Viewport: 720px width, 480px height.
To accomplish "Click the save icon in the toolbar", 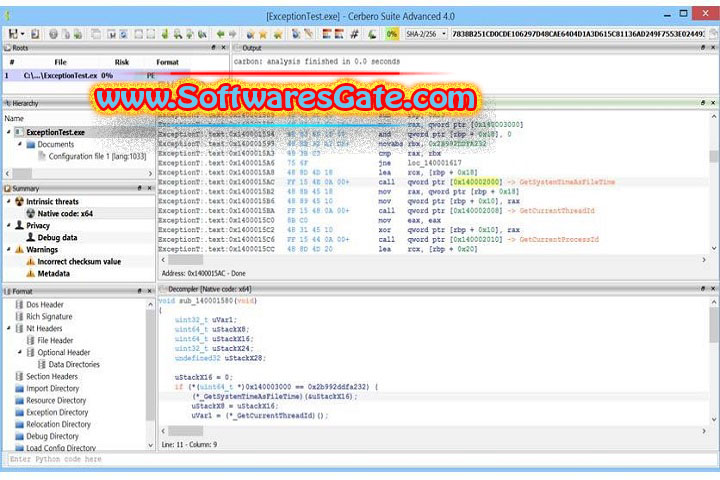I will [13, 34].
